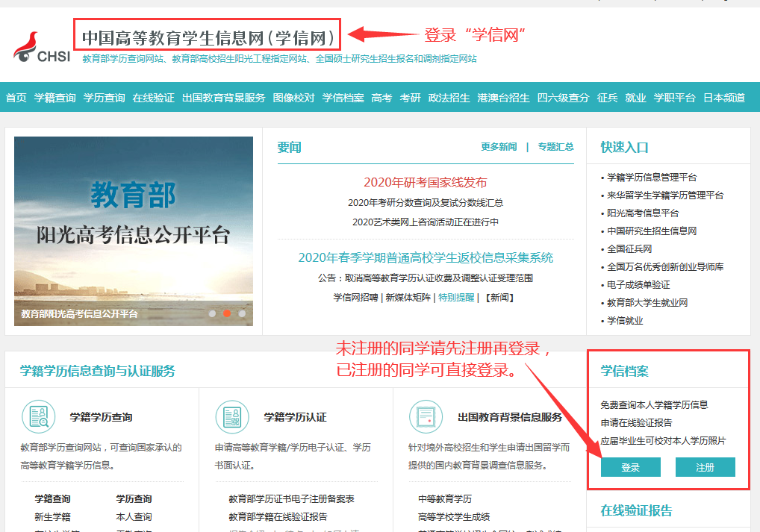The width and height of the screenshot is (760, 532).
Task: Open 2020年春季学期普通高校学生返校信息采集系统 link
Action: click(425, 257)
